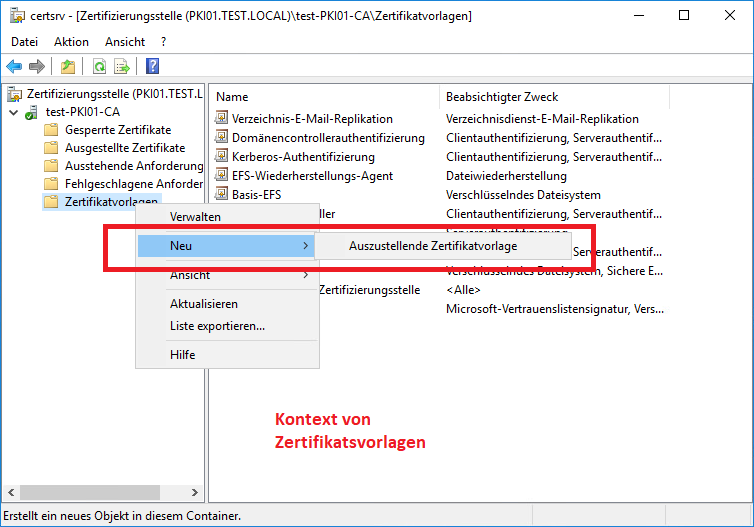Click the Up One Level folder icon
This screenshot has height=527, width=754.
coord(67,66)
